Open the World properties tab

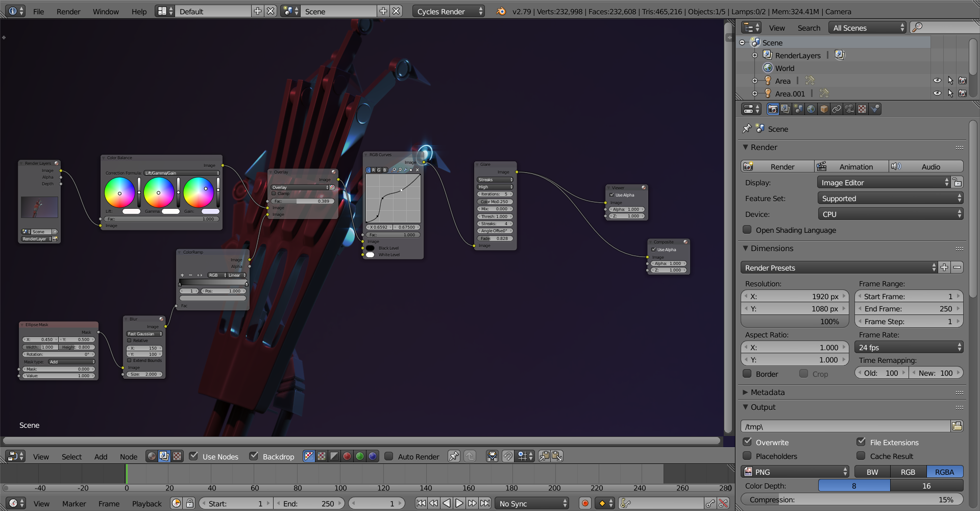pos(811,109)
